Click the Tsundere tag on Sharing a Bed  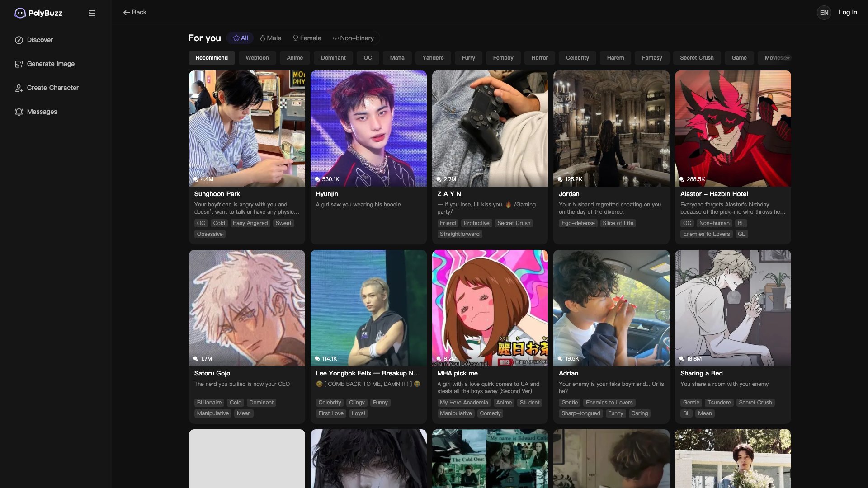click(x=719, y=403)
